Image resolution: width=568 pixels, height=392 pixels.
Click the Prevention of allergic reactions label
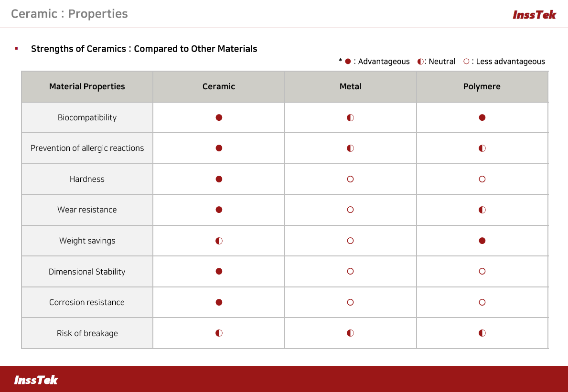point(87,148)
